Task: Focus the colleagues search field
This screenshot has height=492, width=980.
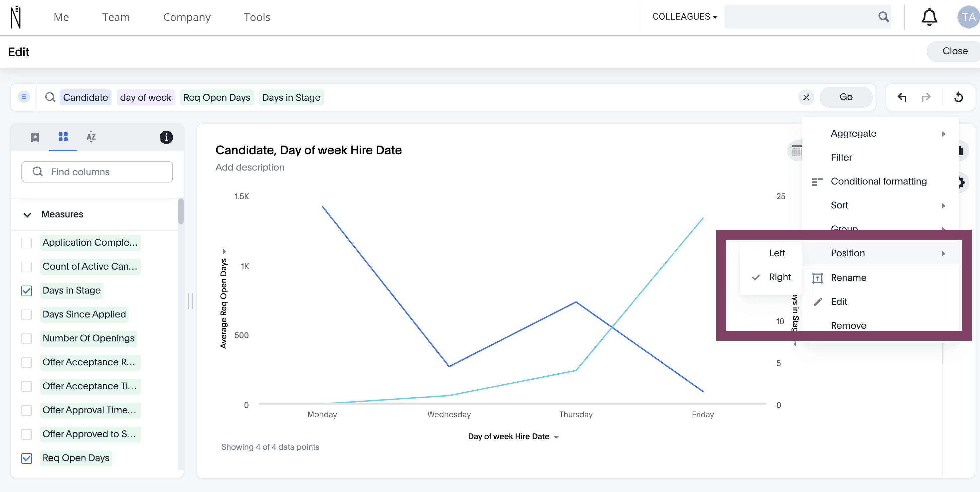Action: 807,17
